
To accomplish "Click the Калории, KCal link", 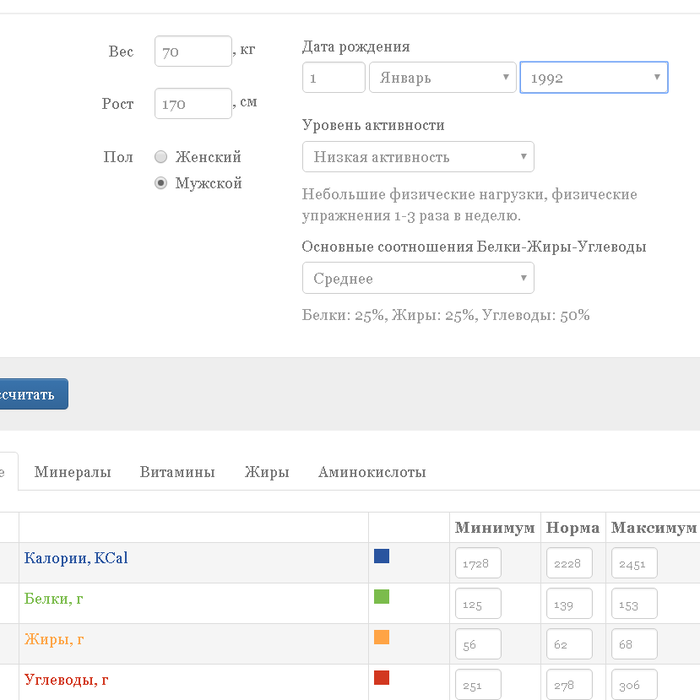I will coord(76,558).
